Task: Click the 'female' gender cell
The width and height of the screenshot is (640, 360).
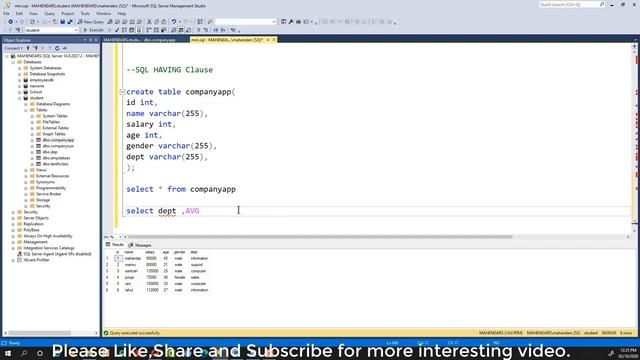Action: [x=180, y=278]
